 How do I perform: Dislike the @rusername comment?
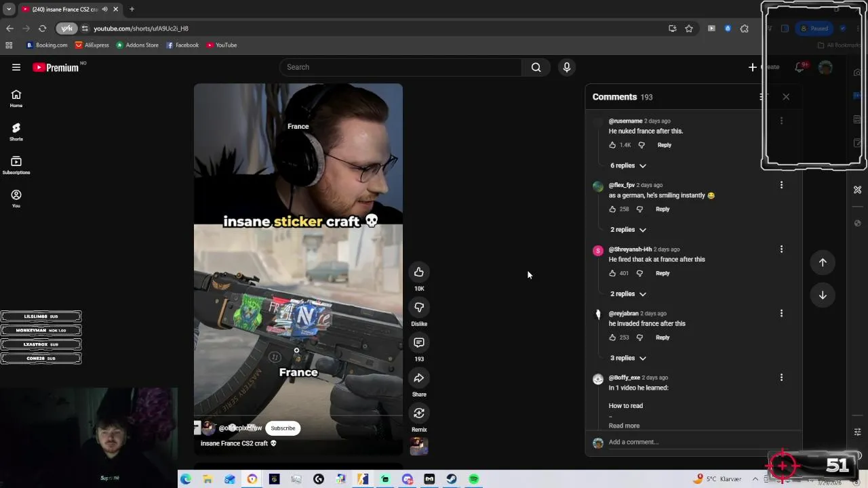click(642, 145)
